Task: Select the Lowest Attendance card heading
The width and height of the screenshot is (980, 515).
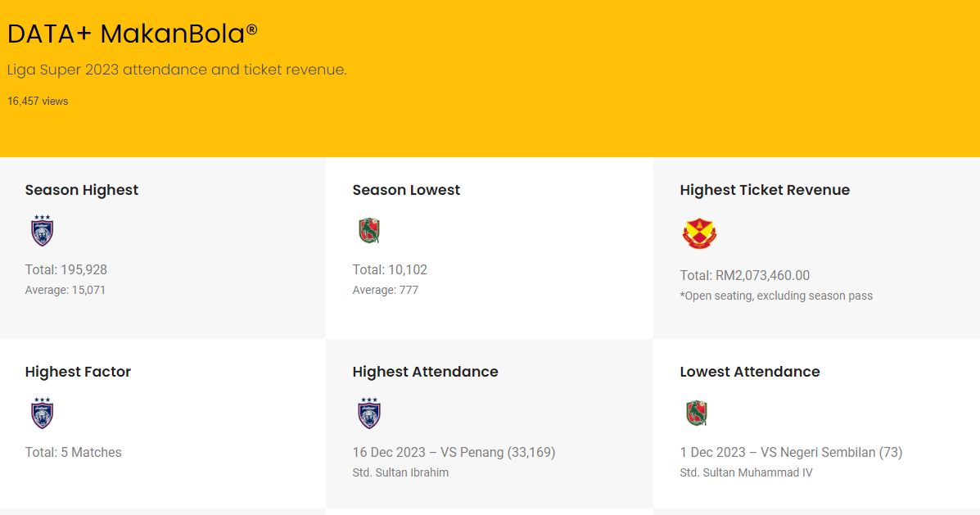Action: (x=750, y=372)
